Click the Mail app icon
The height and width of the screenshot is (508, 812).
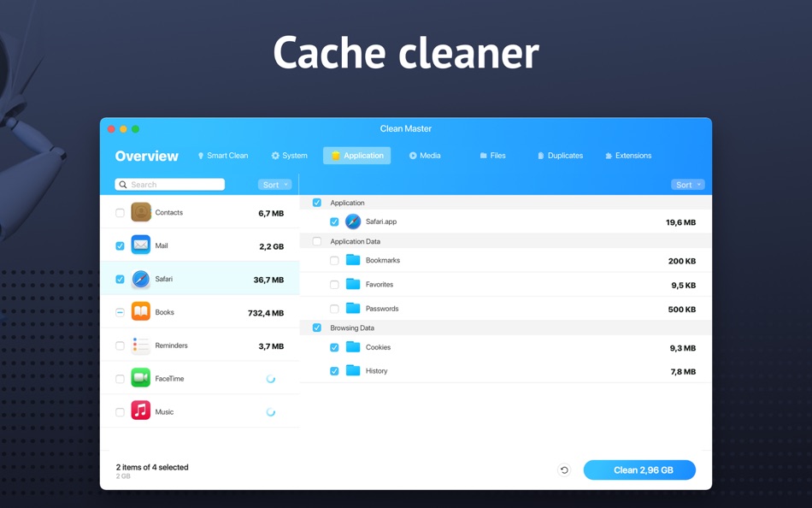click(141, 245)
